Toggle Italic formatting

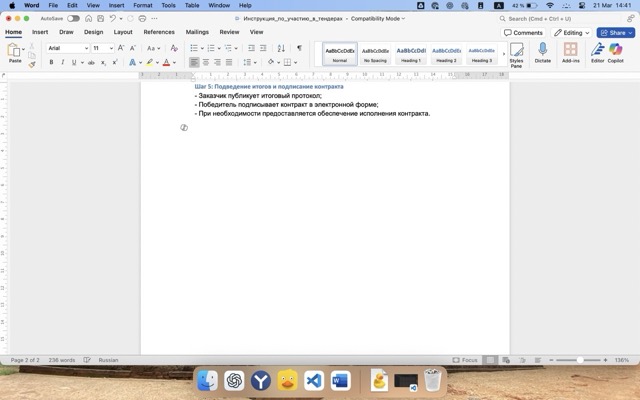[x=63, y=62]
